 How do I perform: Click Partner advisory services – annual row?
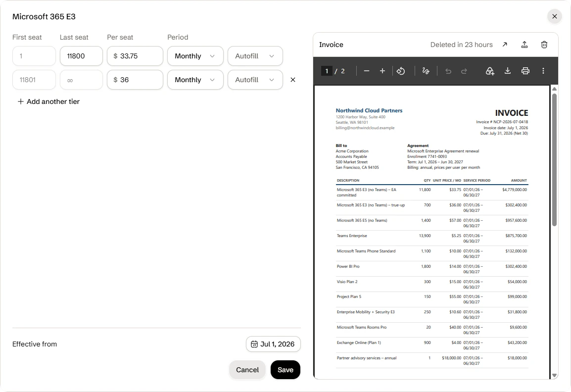432,360
